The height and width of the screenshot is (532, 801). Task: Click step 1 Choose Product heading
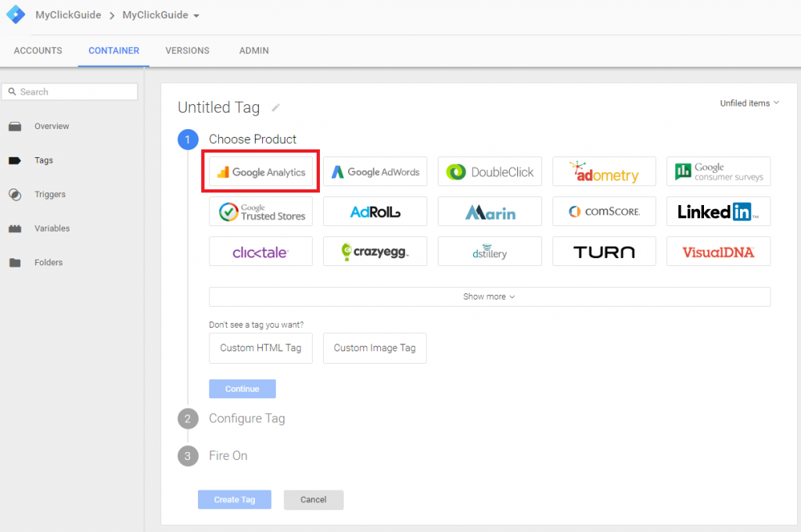tap(253, 139)
